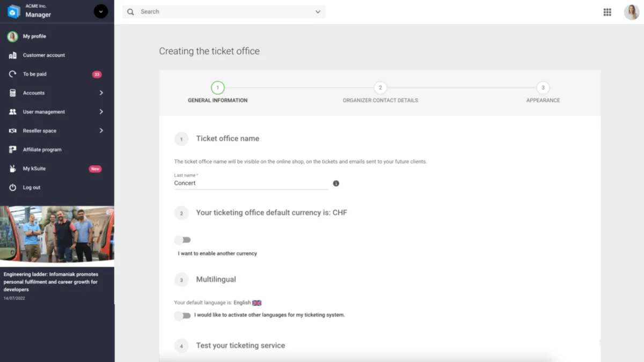Image resolution: width=644 pixels, height=362 pixels.
Task: Click the default currency CHF heading
Action: click(x=272, y=213)
